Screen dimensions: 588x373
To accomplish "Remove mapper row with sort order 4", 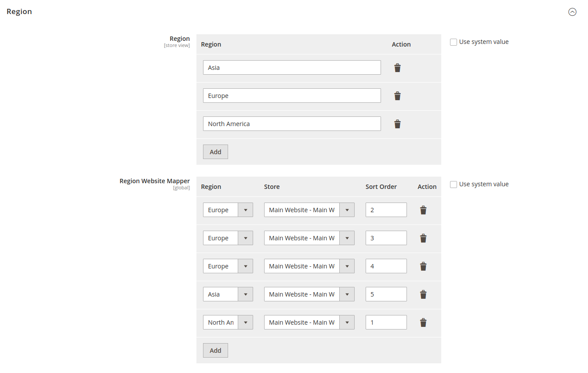I will click(423, 266).
